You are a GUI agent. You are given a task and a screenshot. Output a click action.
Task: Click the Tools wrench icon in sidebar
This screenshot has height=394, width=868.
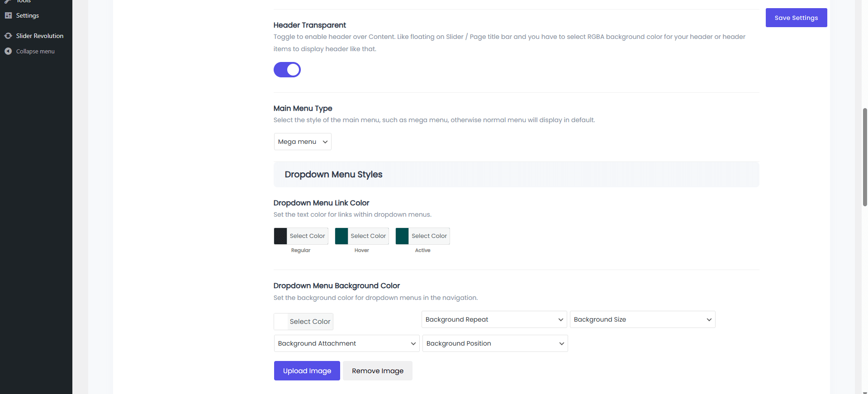point(8,1)
